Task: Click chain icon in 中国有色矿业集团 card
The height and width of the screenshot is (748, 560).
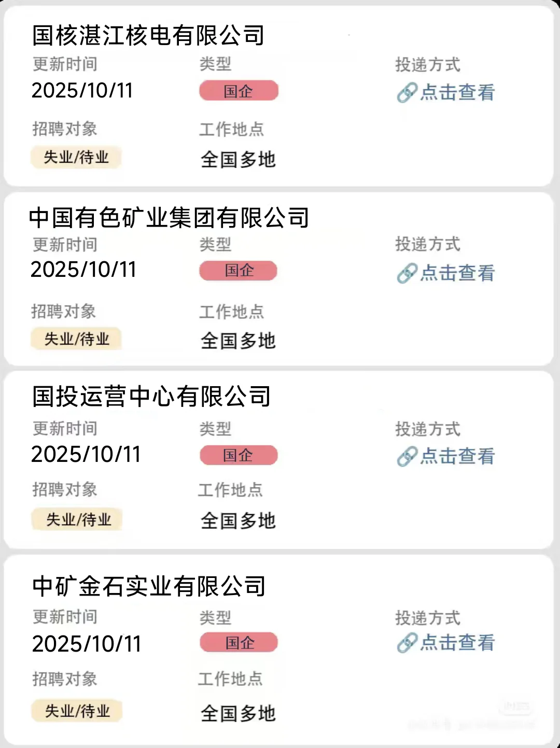Action: (407, 273)
